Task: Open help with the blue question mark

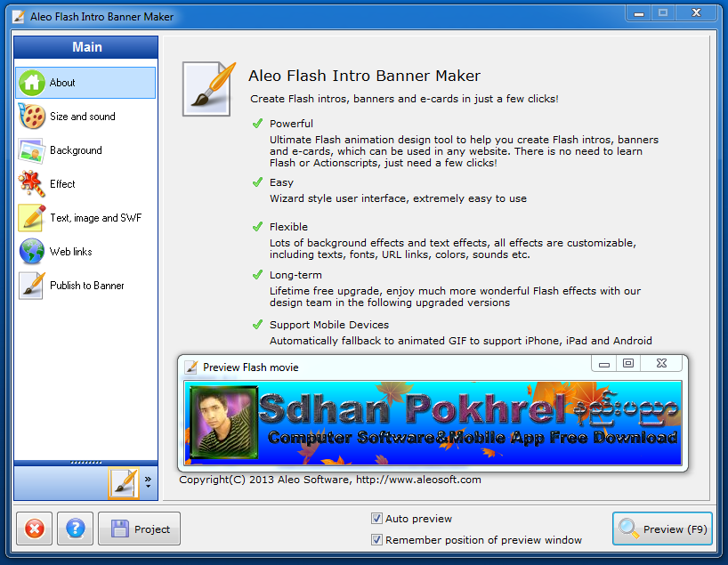Action: (76, 529)
